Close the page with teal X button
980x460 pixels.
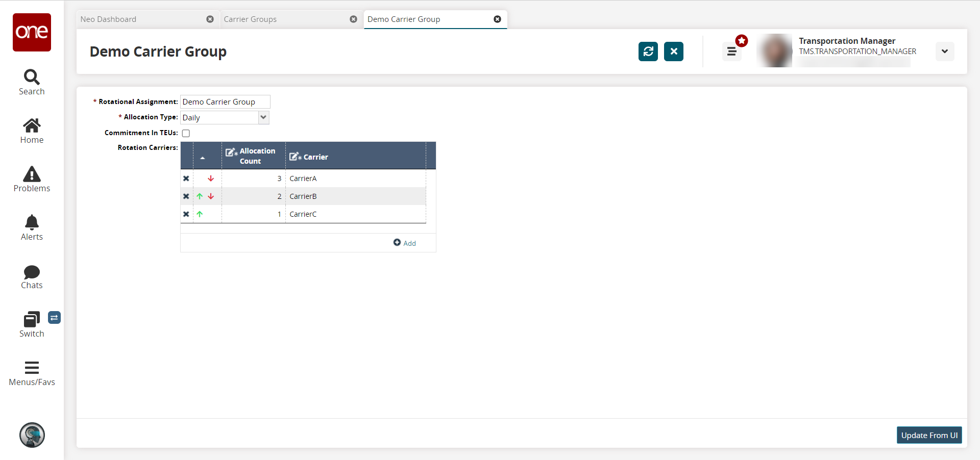674,52
